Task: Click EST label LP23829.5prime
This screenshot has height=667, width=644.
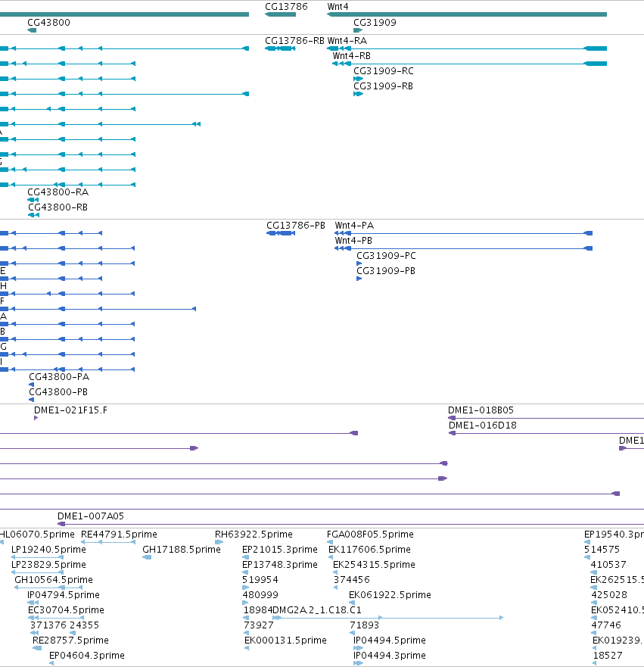Action: click(x=48, y=565)
